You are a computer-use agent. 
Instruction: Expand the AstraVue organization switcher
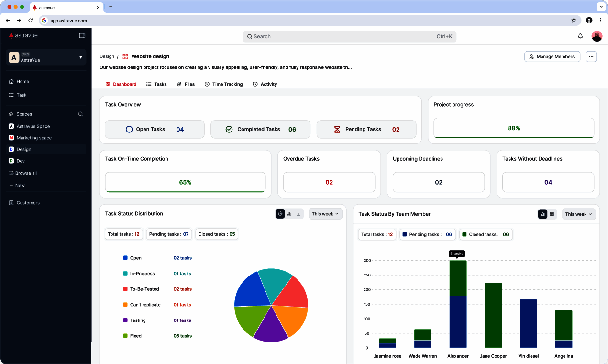pyautogui.click(x=80, y=57)
